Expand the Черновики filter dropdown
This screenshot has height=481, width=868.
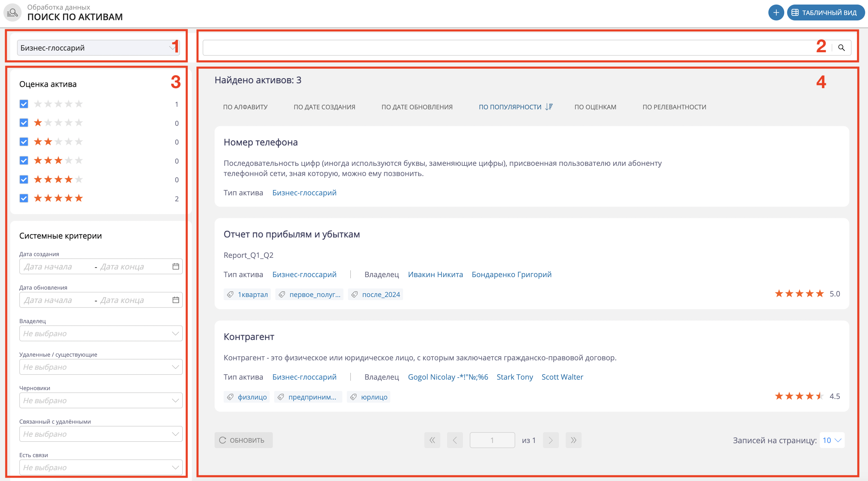click(x=101, y=400)
